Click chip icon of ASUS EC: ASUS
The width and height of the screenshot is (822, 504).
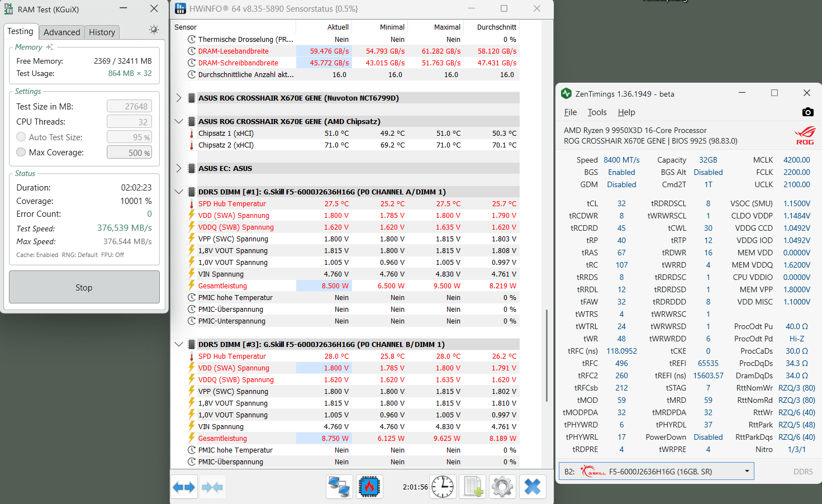pyautogui.click(x=192, y=168)
